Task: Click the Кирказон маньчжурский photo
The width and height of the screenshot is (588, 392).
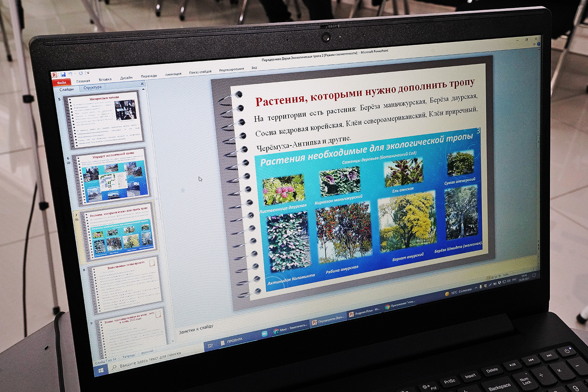Action: (340, 181)
